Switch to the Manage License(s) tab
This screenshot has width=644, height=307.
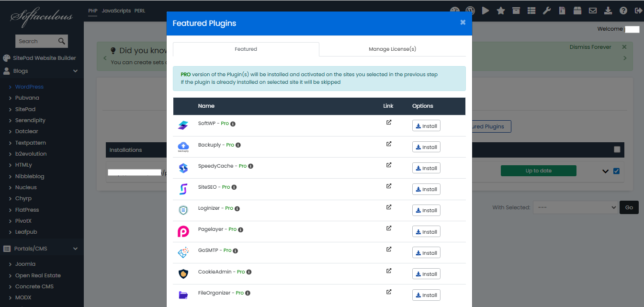click(392, 49)
